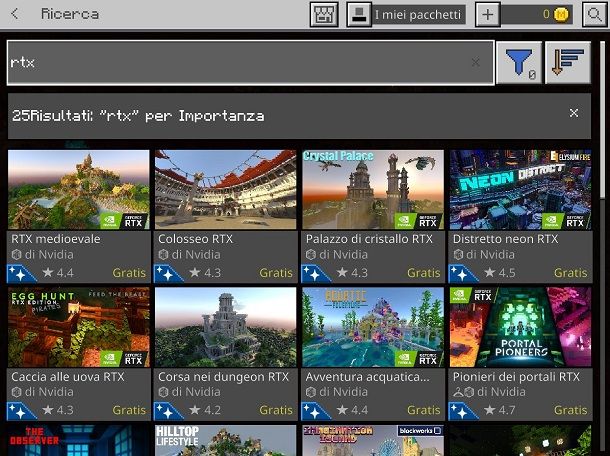610x456 pixels.
Task: Click Gratis price on Corsa nei dungeon
Action: point(276,410)
